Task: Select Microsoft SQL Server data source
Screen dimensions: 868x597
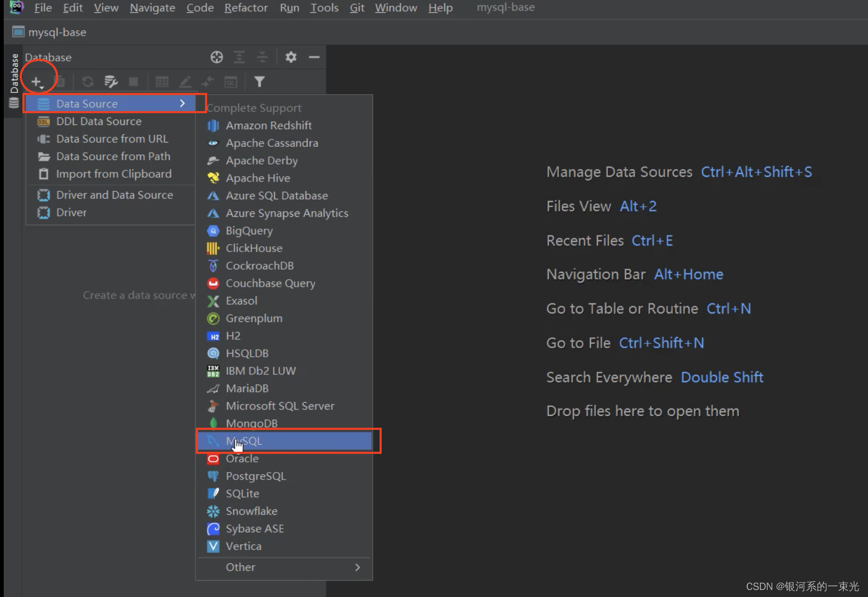Action: (285, 406)
